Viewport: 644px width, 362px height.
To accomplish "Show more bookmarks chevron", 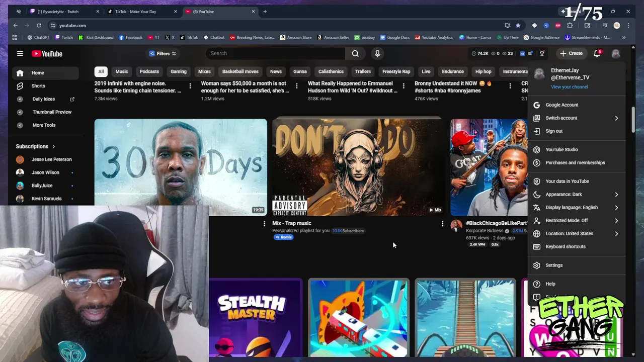I will click(624, 37).
